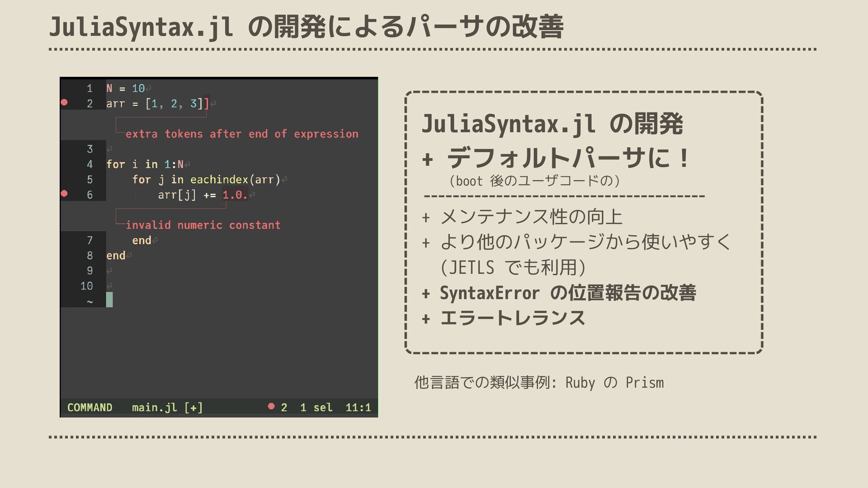Click the diagnostics error dot in status bar
The width and height of the screenshot is (868, 488).
point(271,406)
